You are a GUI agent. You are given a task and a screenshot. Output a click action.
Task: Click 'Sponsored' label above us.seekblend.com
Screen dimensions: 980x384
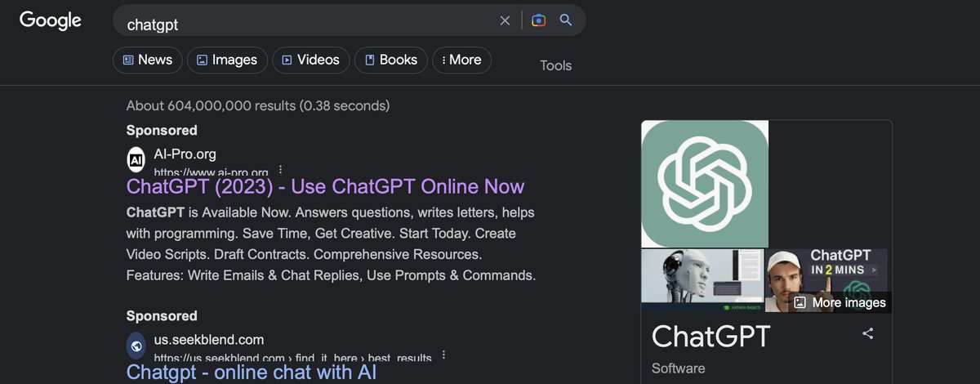click(162, 315)
